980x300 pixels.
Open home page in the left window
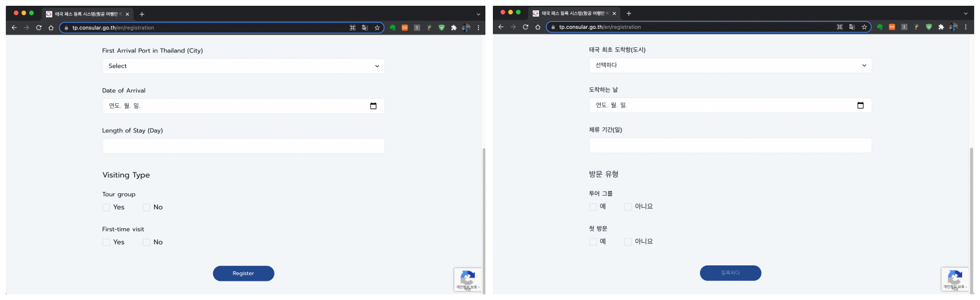tap(51, 28)
